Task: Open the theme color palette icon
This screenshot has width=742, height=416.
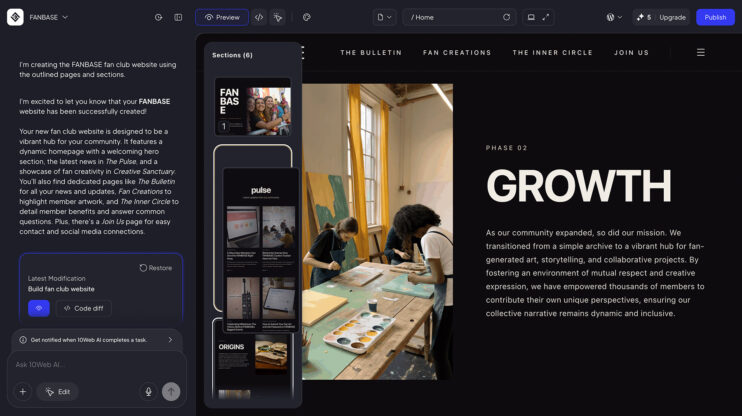Action: point(307,17)
